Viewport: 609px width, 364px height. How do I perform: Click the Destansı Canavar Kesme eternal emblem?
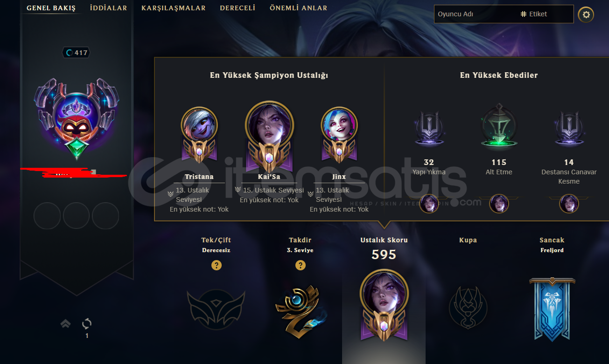pyautogui.click(x=569, y=129)
